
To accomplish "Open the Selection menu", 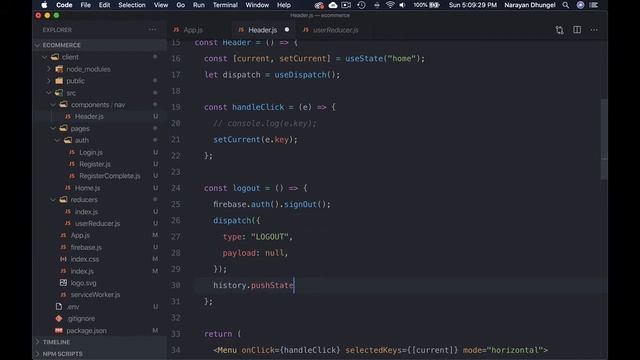I will [x=132, y=5].
